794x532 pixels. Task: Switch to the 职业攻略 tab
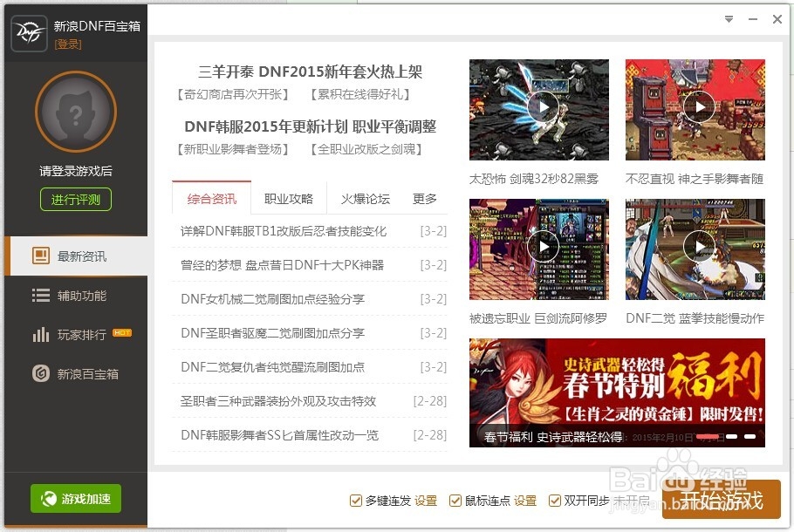click(x=289, y=199)
